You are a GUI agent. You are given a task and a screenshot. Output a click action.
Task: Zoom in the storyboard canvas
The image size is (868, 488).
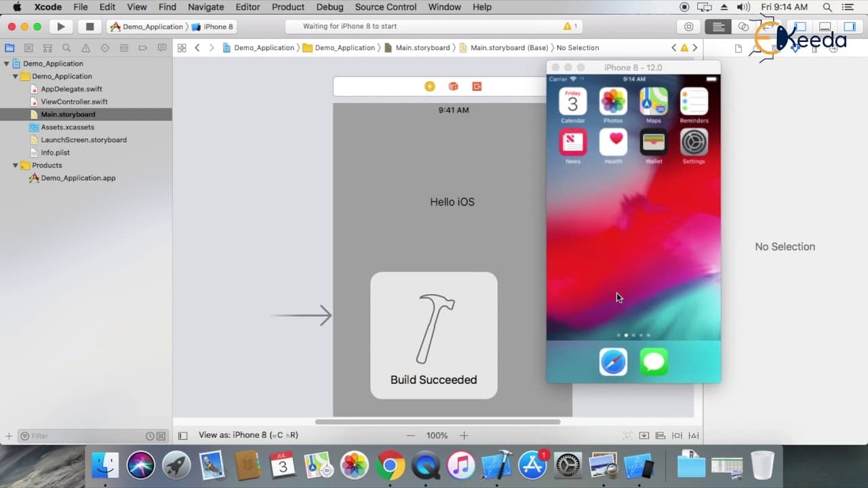[x=464, y=436]
